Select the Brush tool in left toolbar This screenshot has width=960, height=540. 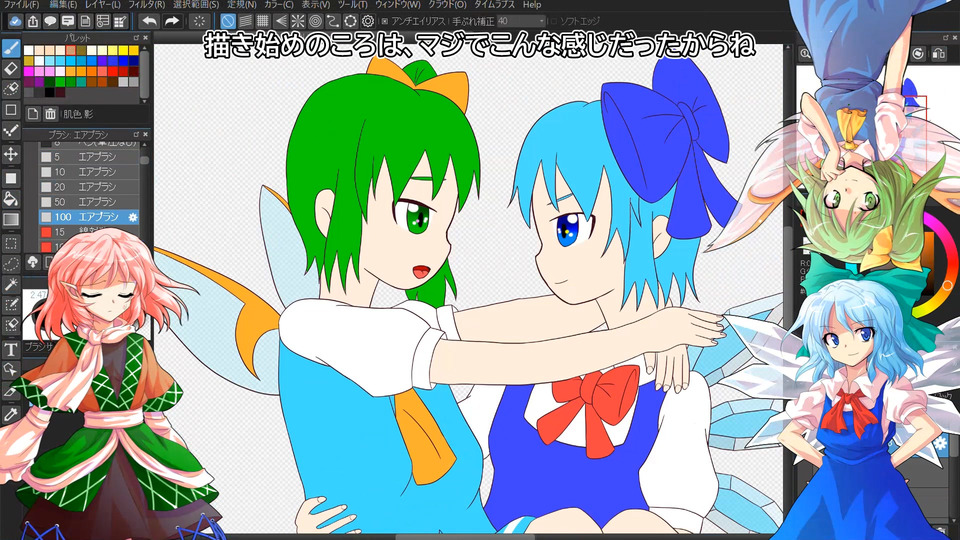[x=11, y=47]
